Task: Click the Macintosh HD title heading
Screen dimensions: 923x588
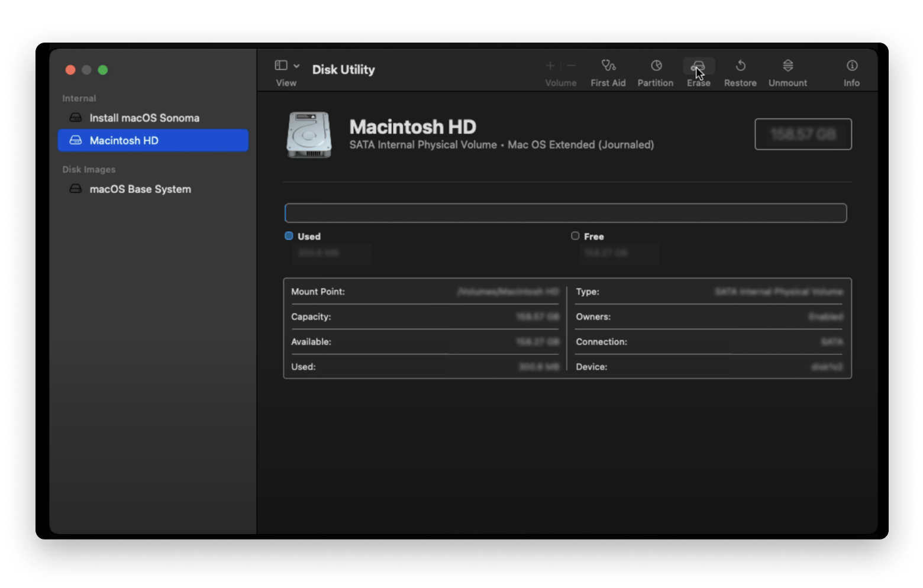Action: pos(413,127)
